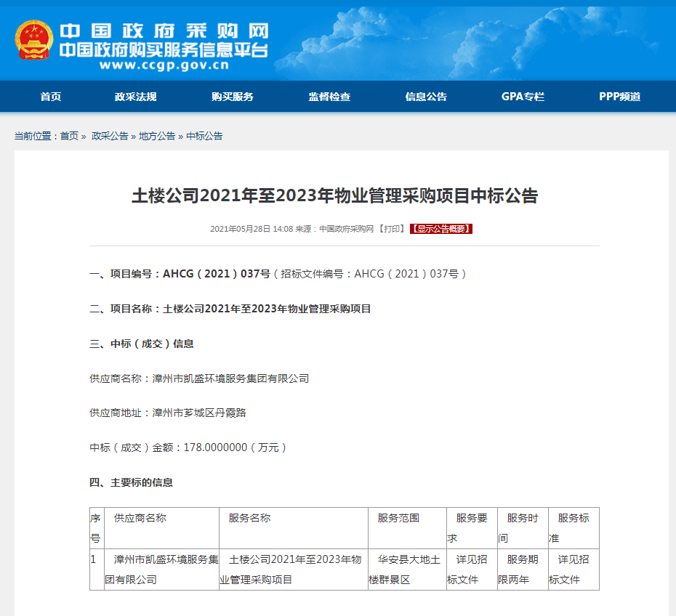Click the 【打印】 print link

[392, 229]
